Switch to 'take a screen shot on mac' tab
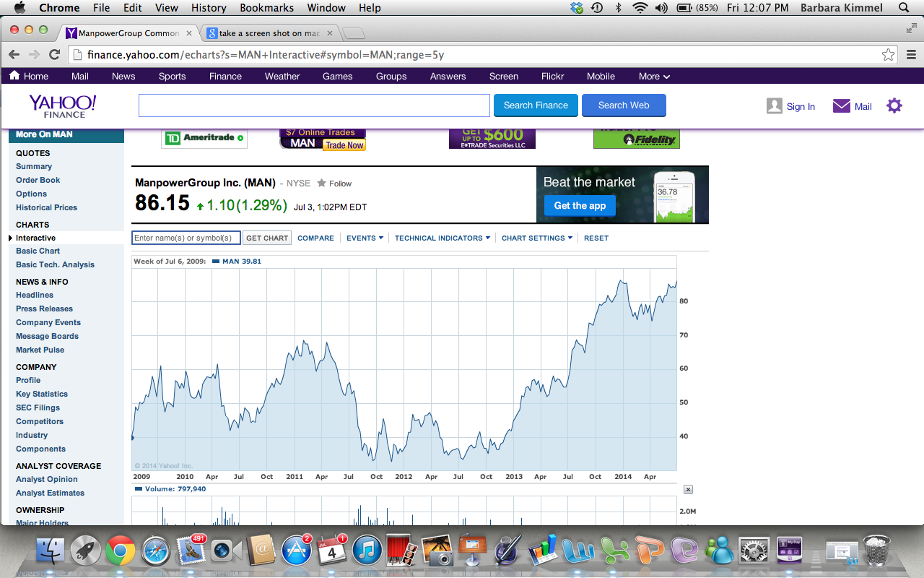This screenshot has width=924, height=578. click(270, 33)
